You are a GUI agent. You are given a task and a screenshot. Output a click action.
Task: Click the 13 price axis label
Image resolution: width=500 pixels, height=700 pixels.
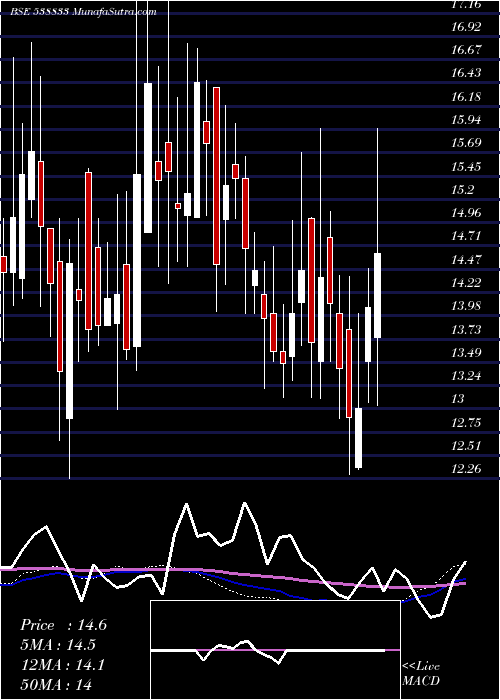(458, 399)
